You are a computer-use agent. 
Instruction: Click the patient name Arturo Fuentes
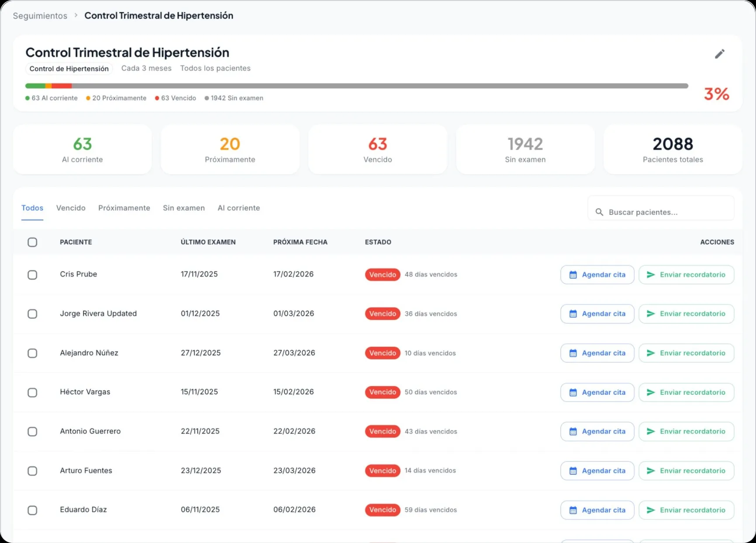[86, 470]
